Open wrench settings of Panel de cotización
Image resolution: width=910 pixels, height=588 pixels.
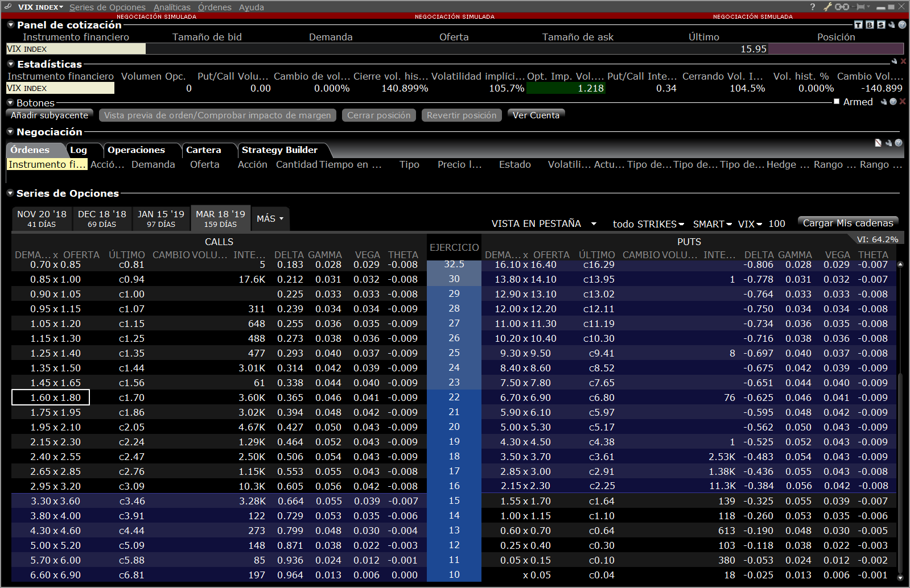pos(892,25)
